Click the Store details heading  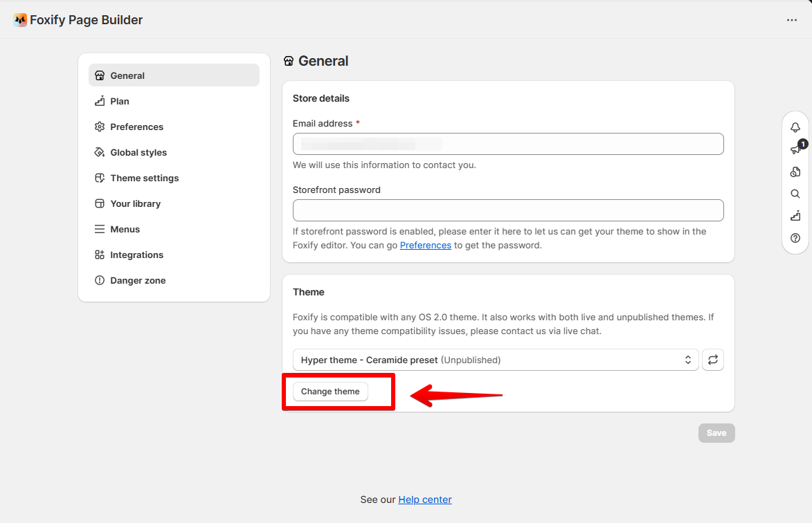(x=321, y=98)
